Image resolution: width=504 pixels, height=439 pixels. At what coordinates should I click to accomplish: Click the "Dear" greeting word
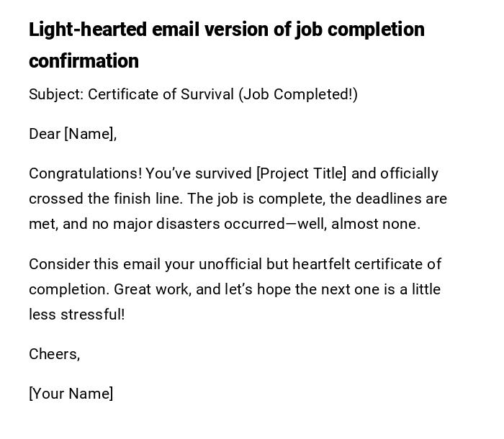(45, 134)
